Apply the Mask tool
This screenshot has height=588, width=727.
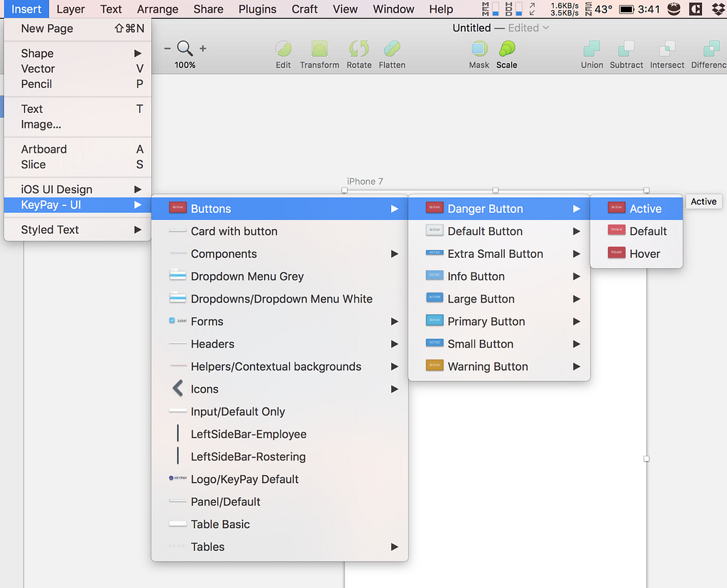click(479, 49)
